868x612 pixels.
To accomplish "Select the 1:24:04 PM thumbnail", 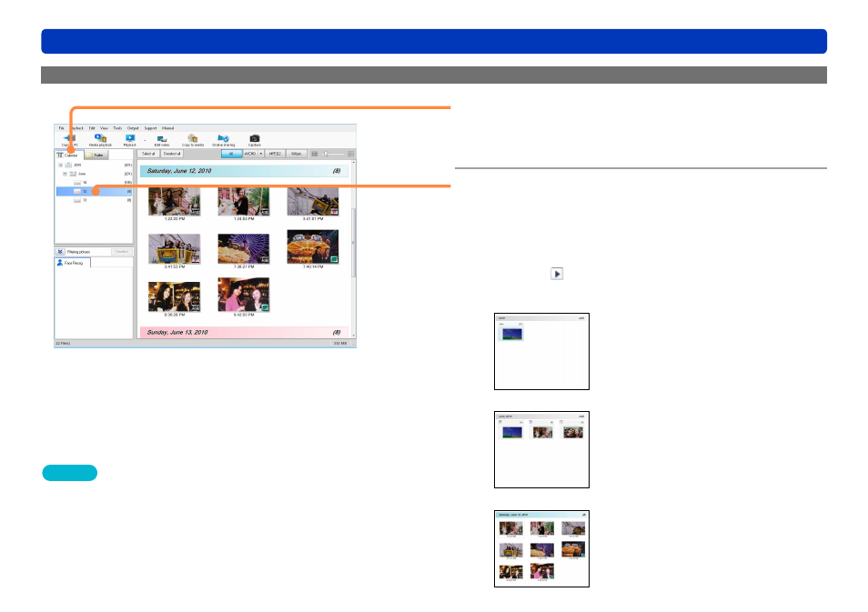I will pos(244,201).
